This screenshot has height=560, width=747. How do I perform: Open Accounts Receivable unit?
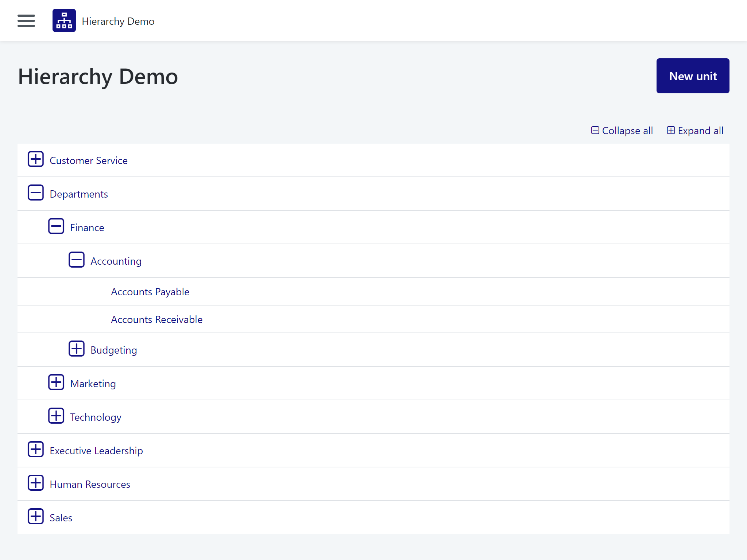[157, 319]
